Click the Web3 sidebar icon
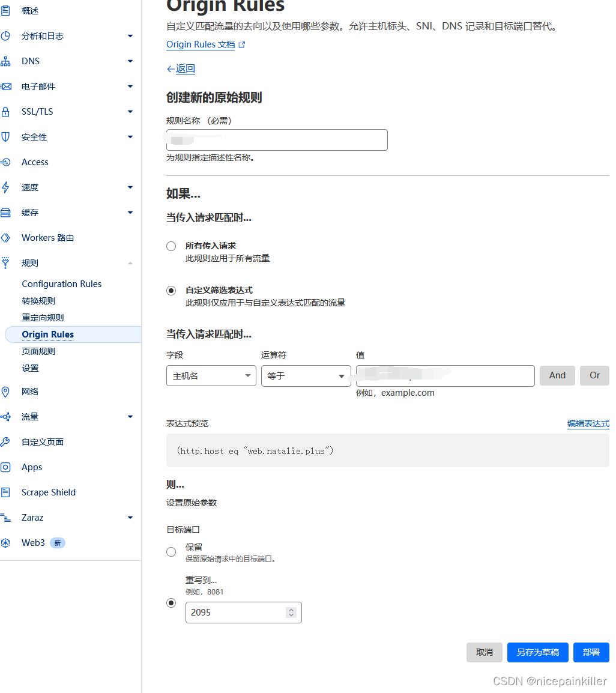 coord(7,542)
